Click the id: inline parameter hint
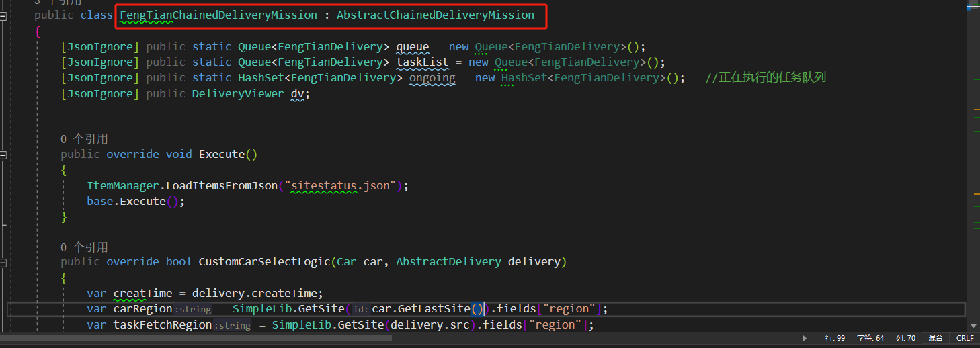 (x=360, y=309)
